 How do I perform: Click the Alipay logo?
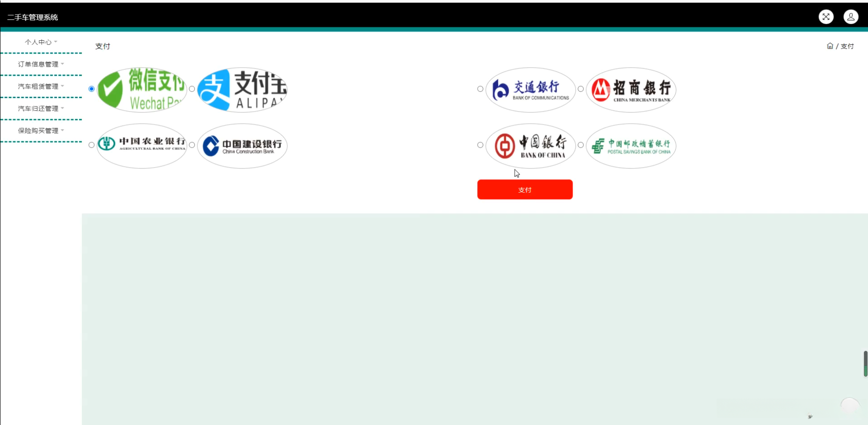(x=242, y=89)
